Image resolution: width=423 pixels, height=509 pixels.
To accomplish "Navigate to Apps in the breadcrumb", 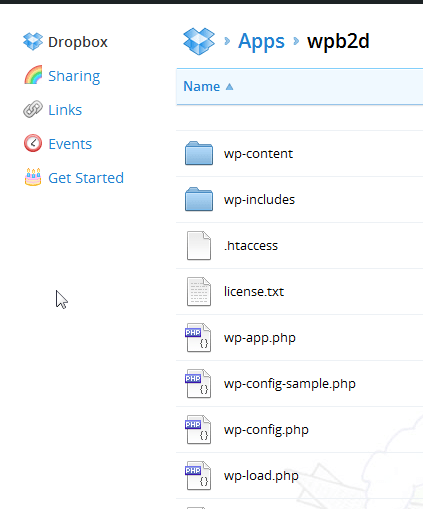I will click(261, 42).
